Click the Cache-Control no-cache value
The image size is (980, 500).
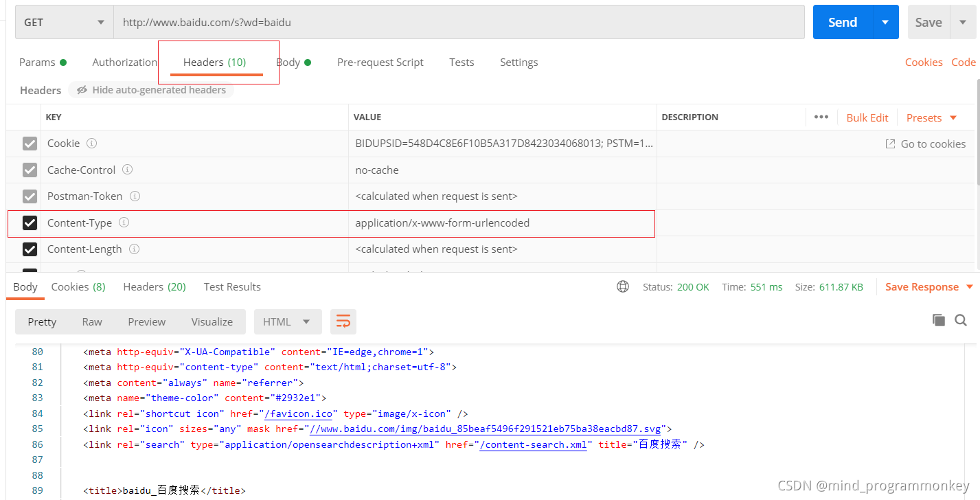(377, 170)
